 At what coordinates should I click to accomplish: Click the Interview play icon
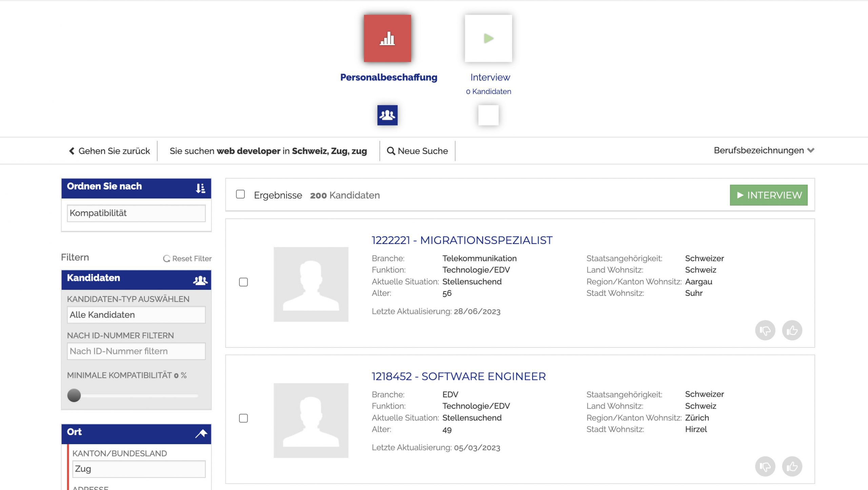(x=488, y=39)
